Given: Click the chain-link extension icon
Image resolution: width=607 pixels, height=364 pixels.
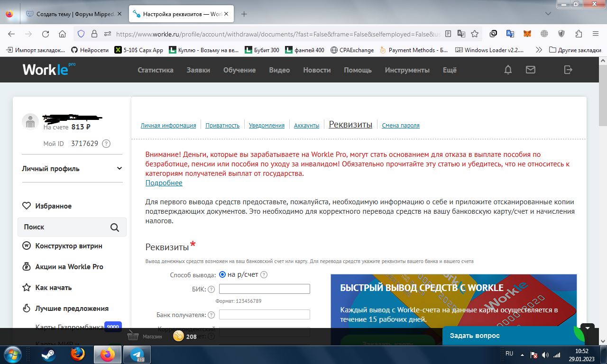Looking at the screenshot, I should coord(493,34).
